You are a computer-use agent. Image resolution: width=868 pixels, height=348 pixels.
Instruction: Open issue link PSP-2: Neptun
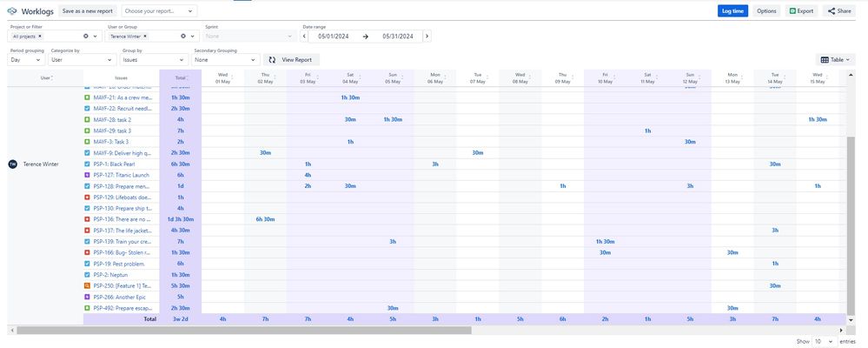click(x=110, y=275)
